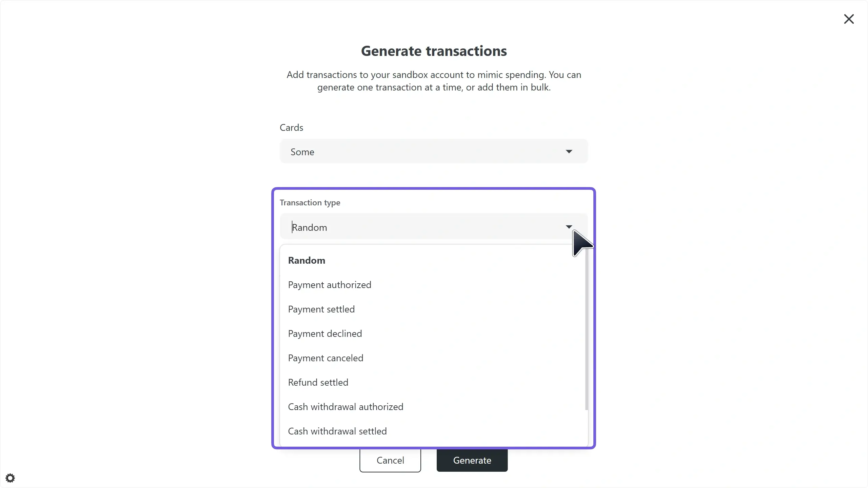Screen dimensions: 868x488
Task: Open settings gear icon at bottom-left
Action: point(10,478)
